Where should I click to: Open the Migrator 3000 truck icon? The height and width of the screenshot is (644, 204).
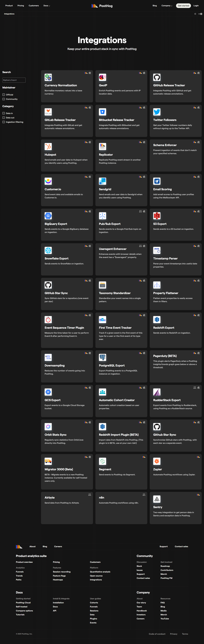(48, 461)
